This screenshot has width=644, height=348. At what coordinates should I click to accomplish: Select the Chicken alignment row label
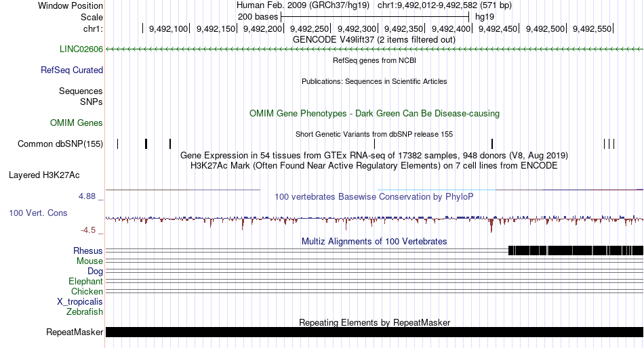point(87,291)
